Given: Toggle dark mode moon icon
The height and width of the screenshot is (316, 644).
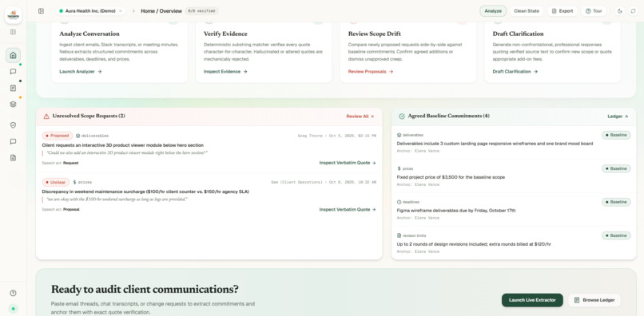Looking at the screenshot, I should 620,11.
